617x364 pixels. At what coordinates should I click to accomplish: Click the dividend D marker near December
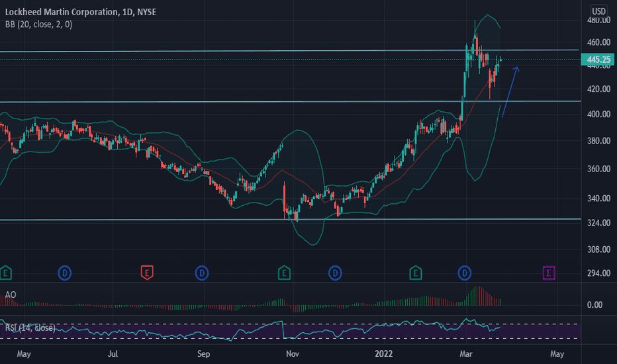coord(335,273)
